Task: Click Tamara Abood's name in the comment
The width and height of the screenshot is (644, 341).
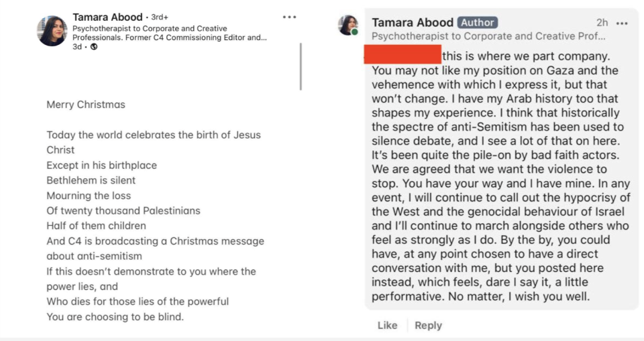Action: (413, 22)
